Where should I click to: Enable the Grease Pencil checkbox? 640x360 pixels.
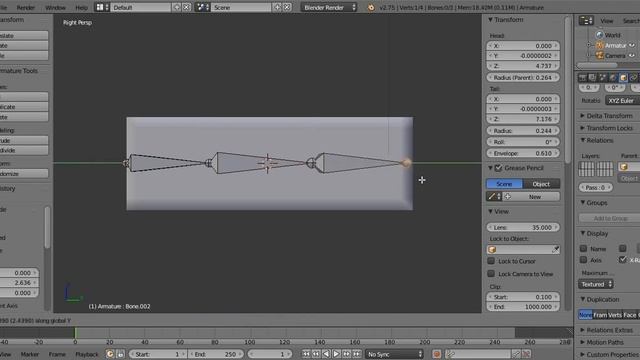pyautogui.click(x=498, y=168)
